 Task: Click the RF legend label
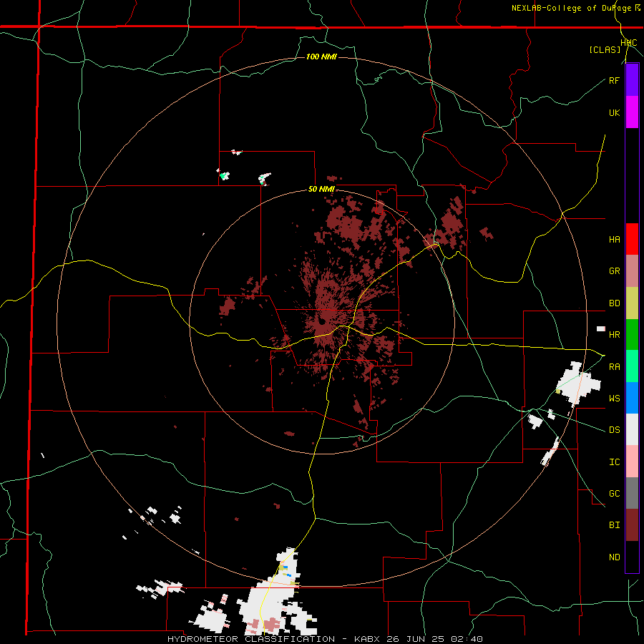(x=614, y=80)
